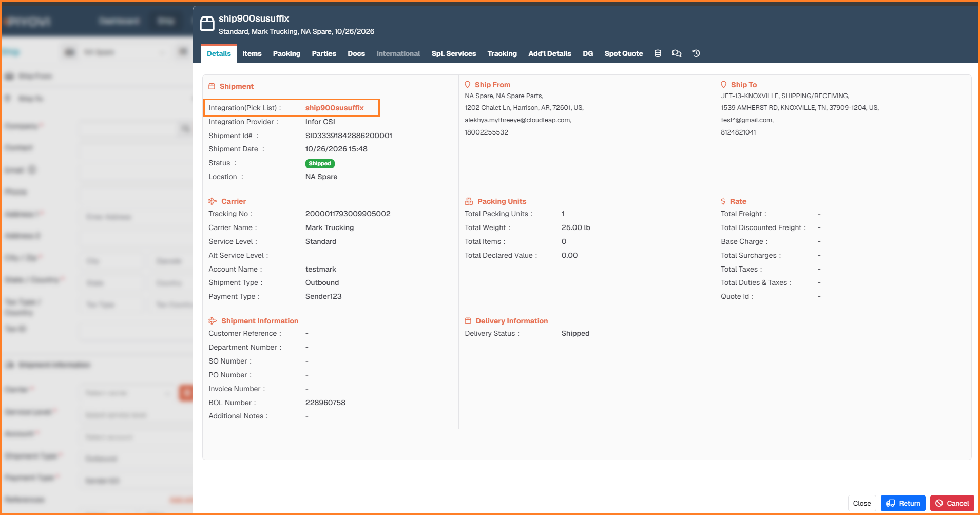Viewport: 980px width, 515px height.
Task: Click the 25.00 lb total weight value
Action: 575,227
